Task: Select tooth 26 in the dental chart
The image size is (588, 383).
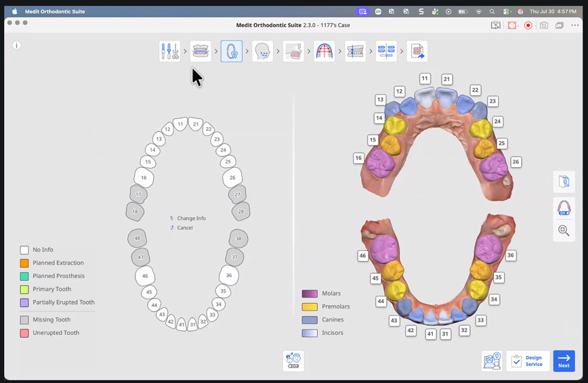Action: [232, 178]
